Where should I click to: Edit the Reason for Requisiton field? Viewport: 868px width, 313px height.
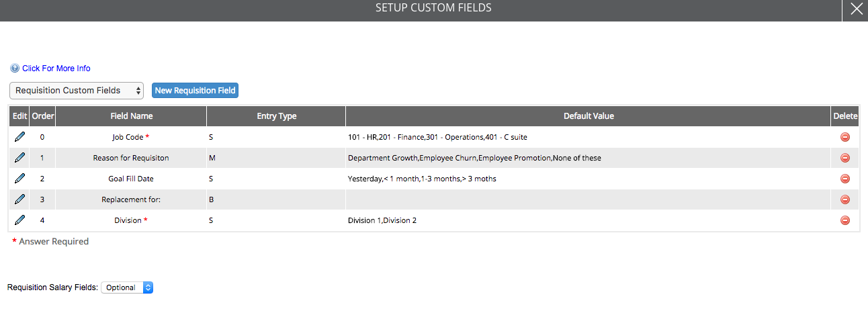coord(19,158)
